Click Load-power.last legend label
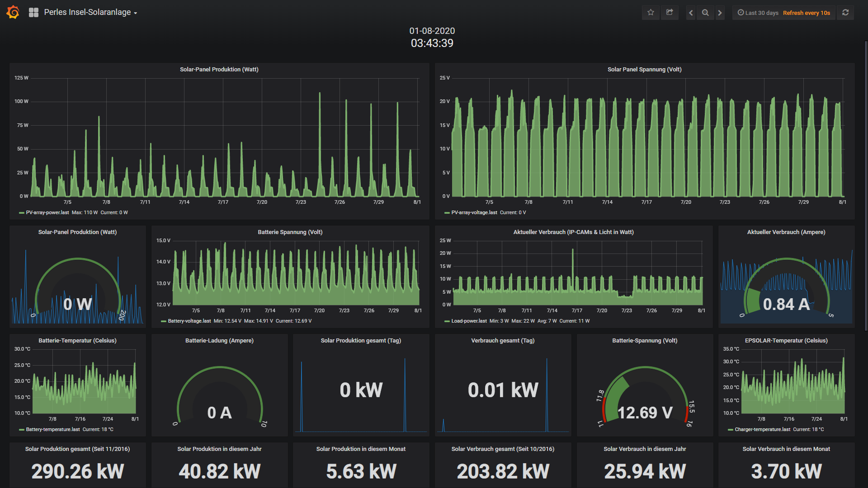Screen dimensions: 868x488 tap(469, 321)
